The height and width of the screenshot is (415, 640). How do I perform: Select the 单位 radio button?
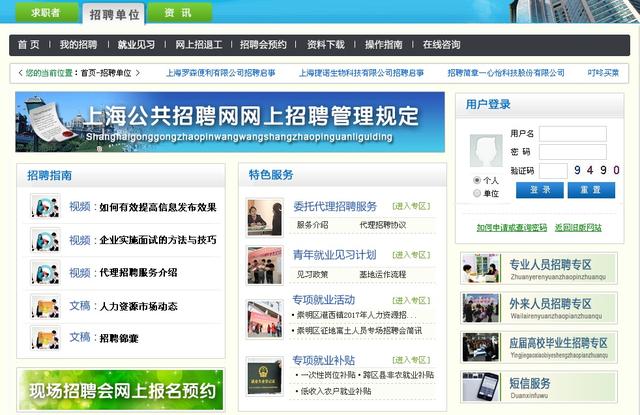pyautogui.click(x=477, y=193)
